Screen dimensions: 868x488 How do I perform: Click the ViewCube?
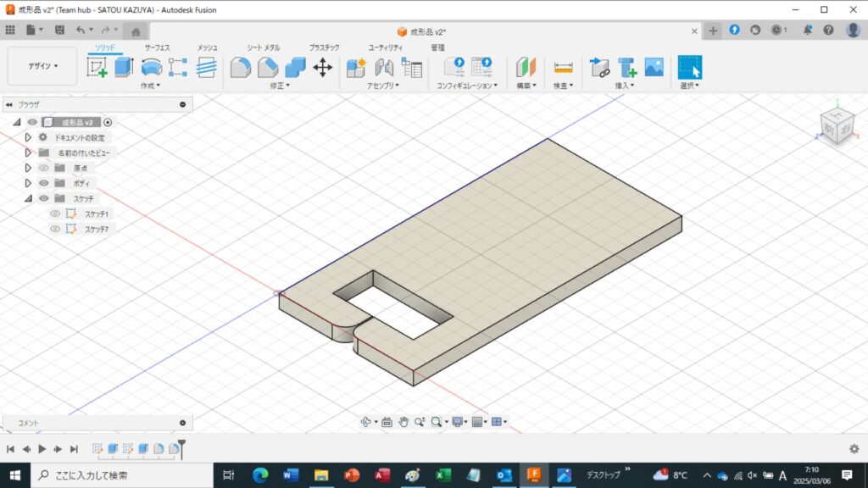tap(837, 127)
